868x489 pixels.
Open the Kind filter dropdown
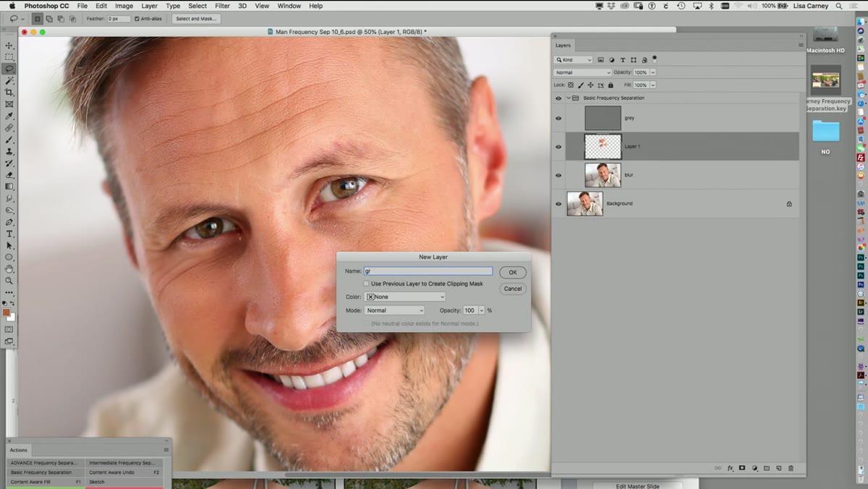574,60
